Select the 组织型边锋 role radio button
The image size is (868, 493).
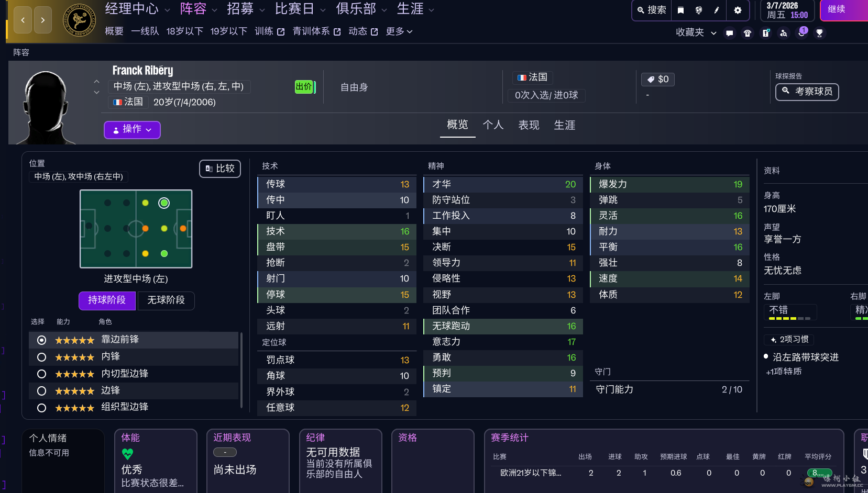tap(42, 408)
